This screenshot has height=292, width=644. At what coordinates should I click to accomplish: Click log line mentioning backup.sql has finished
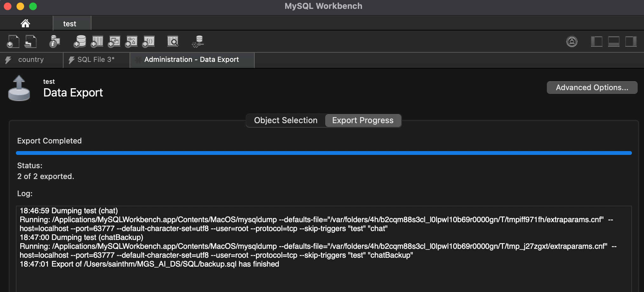click(x=149, y=264)
